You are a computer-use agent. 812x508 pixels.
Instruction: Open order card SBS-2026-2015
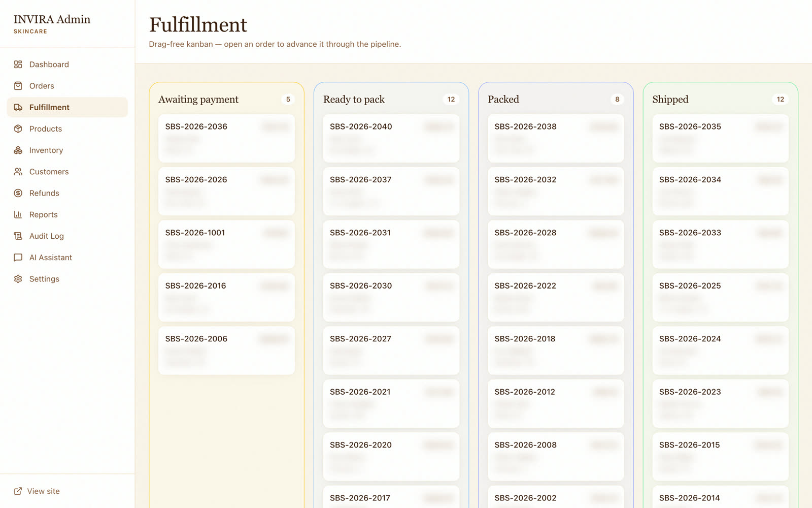coord(721,457)
